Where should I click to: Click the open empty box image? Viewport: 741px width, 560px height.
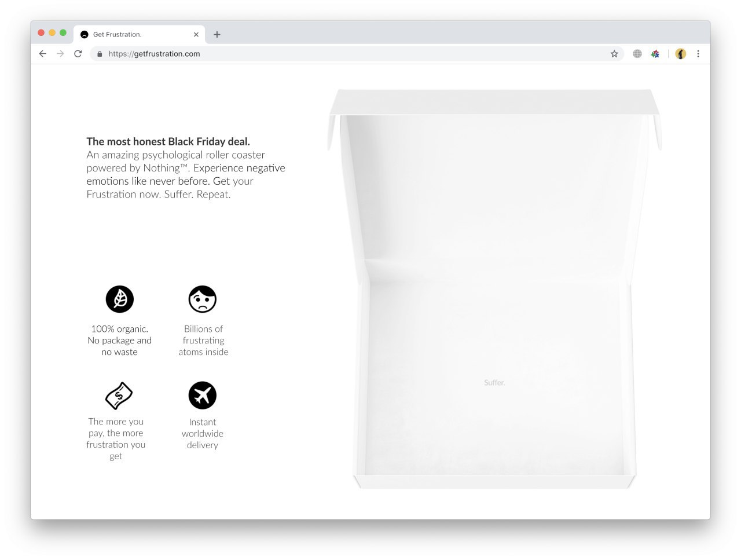[x=494, y=288]
